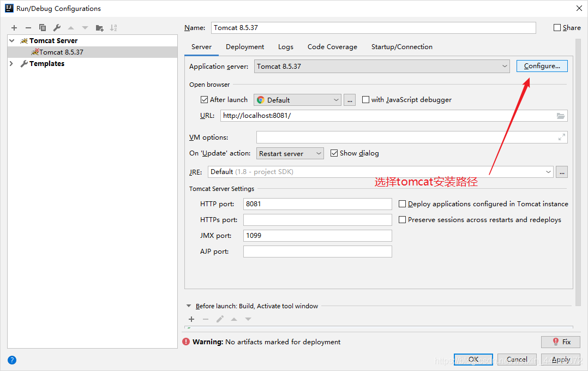This screenshot has height=371, width=588.
Task: Open the Application server dropdown
Action: [382, 67]
